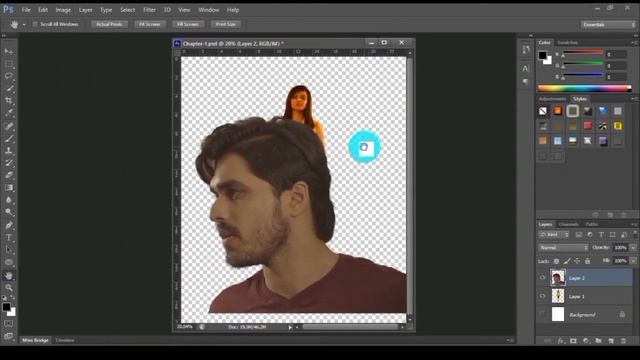Select the Path Selection tool
Viewport: 640px width, 360px height.
(9, 250)
